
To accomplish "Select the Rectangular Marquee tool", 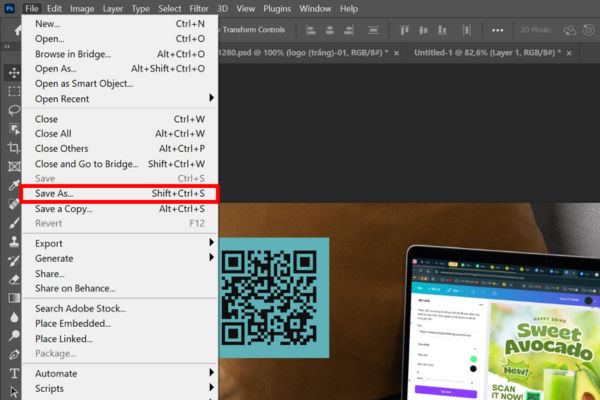I will click(x=14, y=91).
